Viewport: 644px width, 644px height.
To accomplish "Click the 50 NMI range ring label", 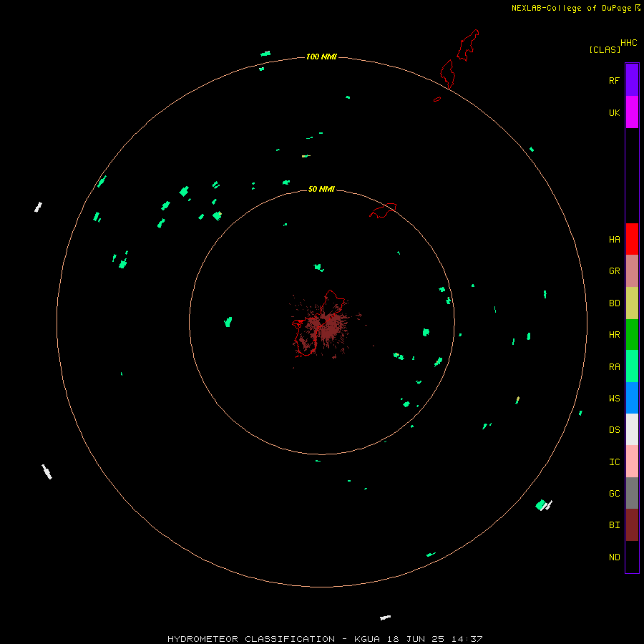I will tap(321, 189).
